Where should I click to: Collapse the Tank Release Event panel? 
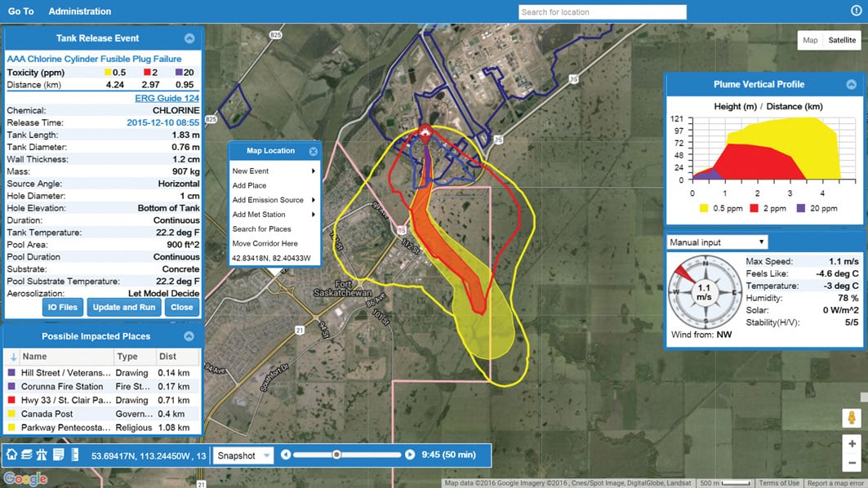coord(189,38)
